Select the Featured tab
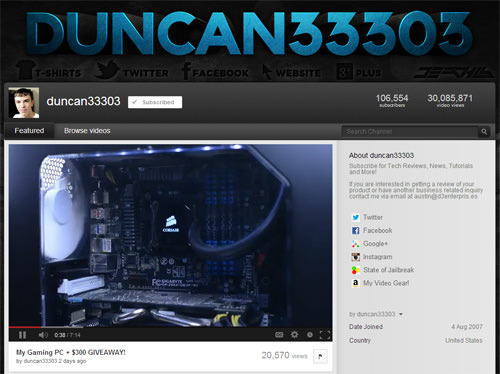Viewport: 500px width, 374px height. pos(29,131)
